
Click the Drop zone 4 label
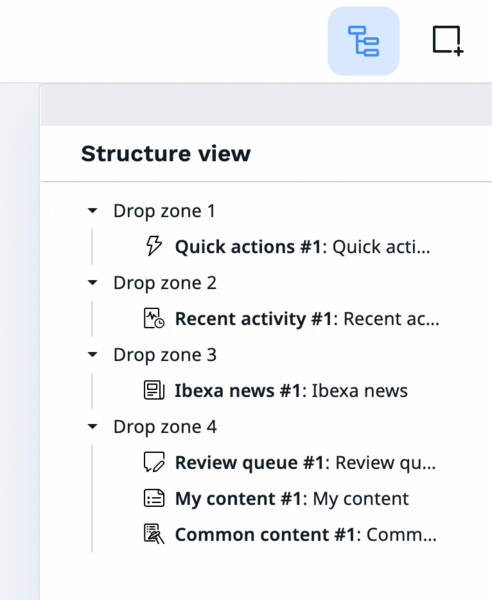165,427
